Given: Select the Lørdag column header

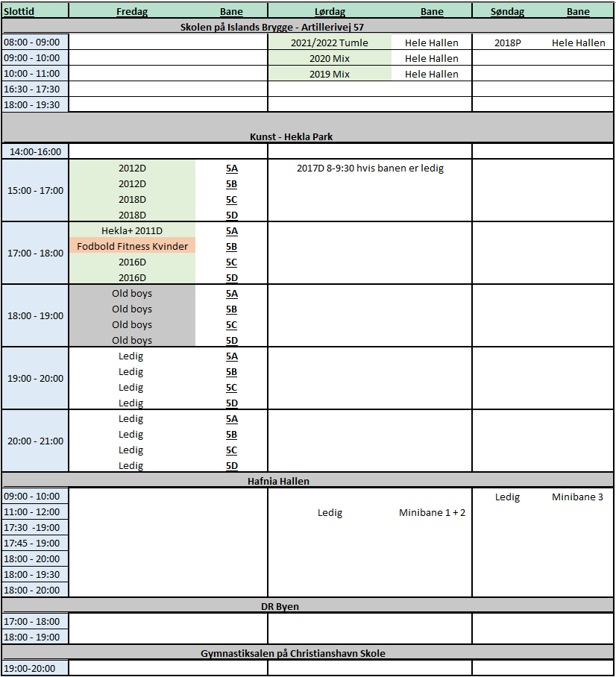Looking at the screenshot, I should [330, 12].
